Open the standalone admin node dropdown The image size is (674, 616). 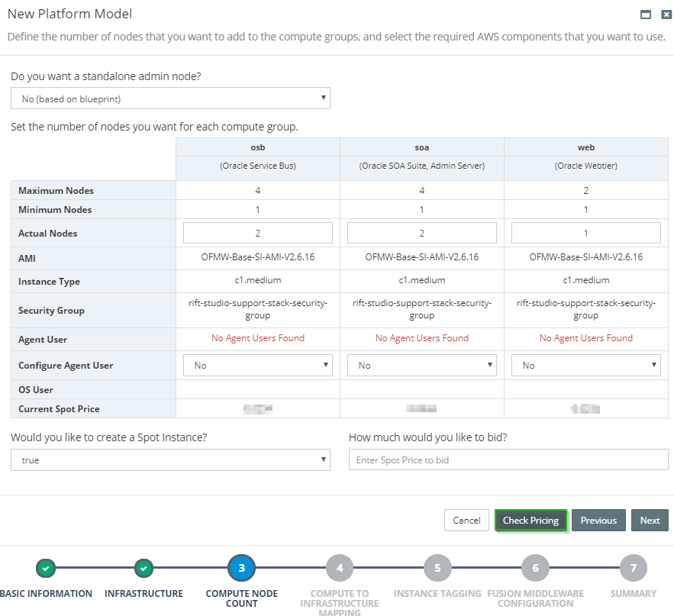(169, 98)
